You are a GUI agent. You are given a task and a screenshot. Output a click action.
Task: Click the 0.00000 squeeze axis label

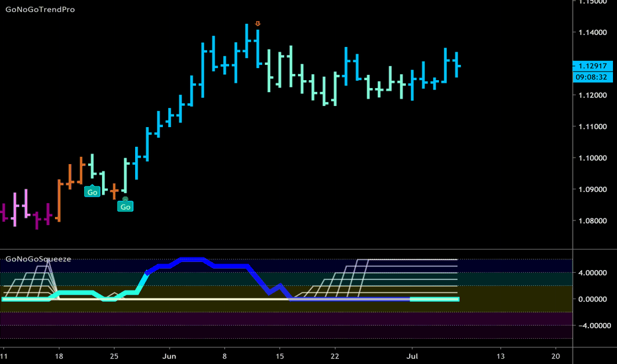pyautogui.click(x=593, y=299)
